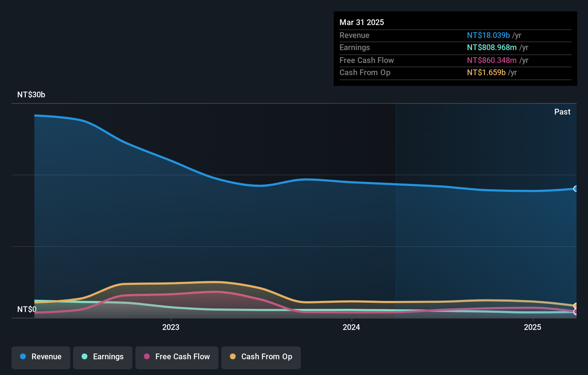Click the NT$1.659b cash from op value
The width and height of the screenshot is (588, 375).
486,72
